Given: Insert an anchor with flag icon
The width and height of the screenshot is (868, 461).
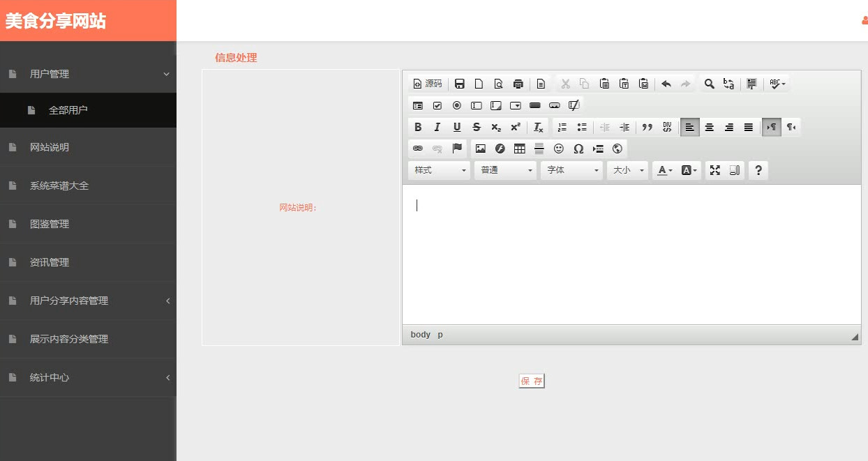Looking at the screenshot, I should point(457,149).
